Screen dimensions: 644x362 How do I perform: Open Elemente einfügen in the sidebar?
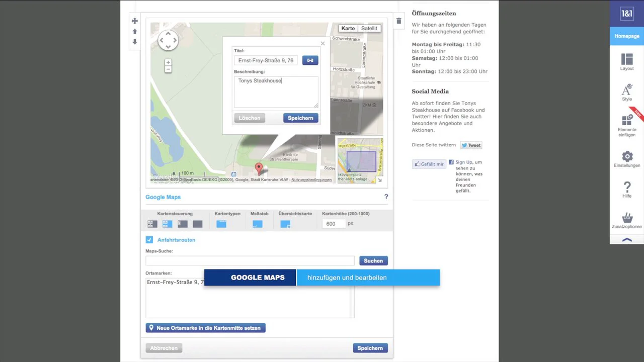click(627, 126)
